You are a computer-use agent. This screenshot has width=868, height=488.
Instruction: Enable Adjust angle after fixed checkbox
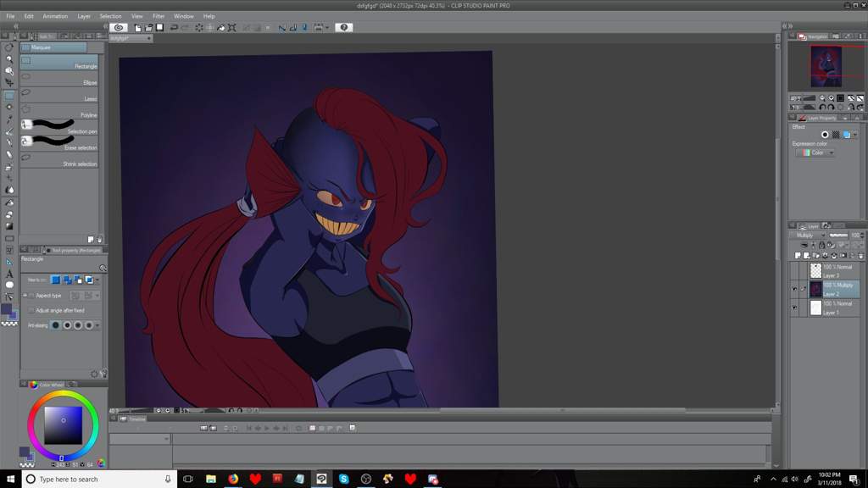coord(31,310)
